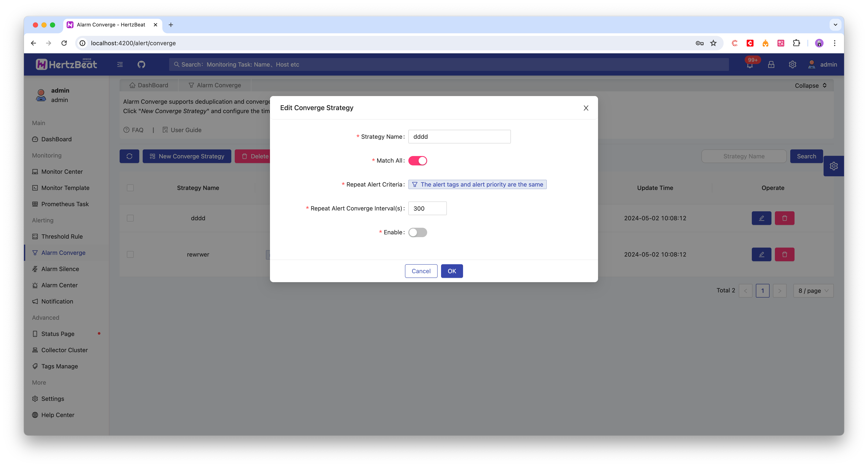868x467 pixels.
Task: Focus the Strategy Name search filter box
Action: pyautogui.click(x=744, y=156)
